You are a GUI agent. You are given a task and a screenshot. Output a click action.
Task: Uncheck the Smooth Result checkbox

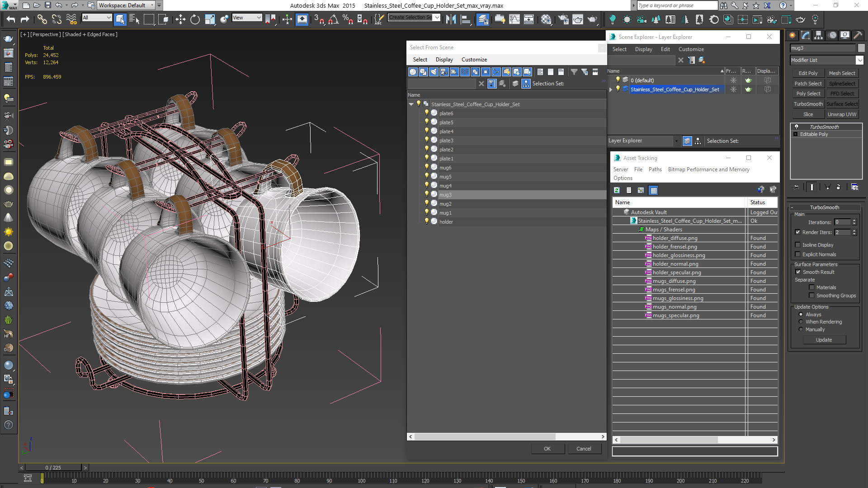tap(798, 272)
